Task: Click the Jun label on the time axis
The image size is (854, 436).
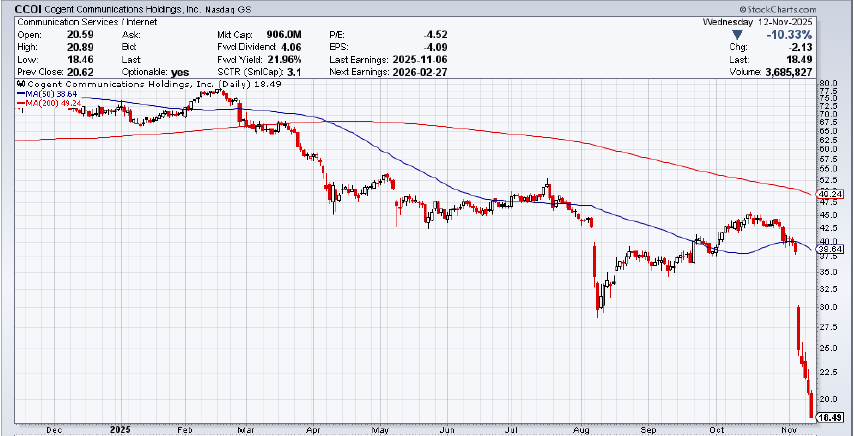Action: pyautogui.click(x=446, y=429)
